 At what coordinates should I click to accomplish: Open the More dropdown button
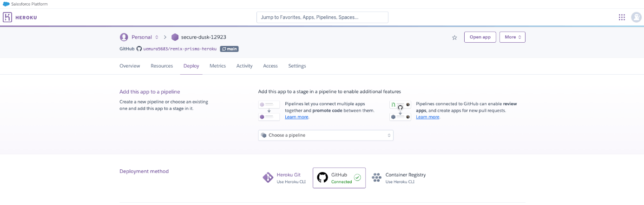tap(513, 37)
